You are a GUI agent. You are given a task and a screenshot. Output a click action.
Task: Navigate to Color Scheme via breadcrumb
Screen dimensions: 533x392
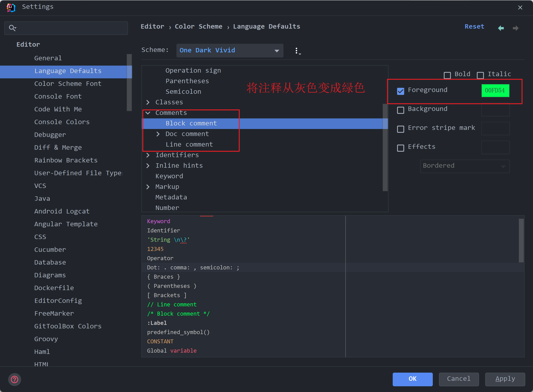coord(198,26)
